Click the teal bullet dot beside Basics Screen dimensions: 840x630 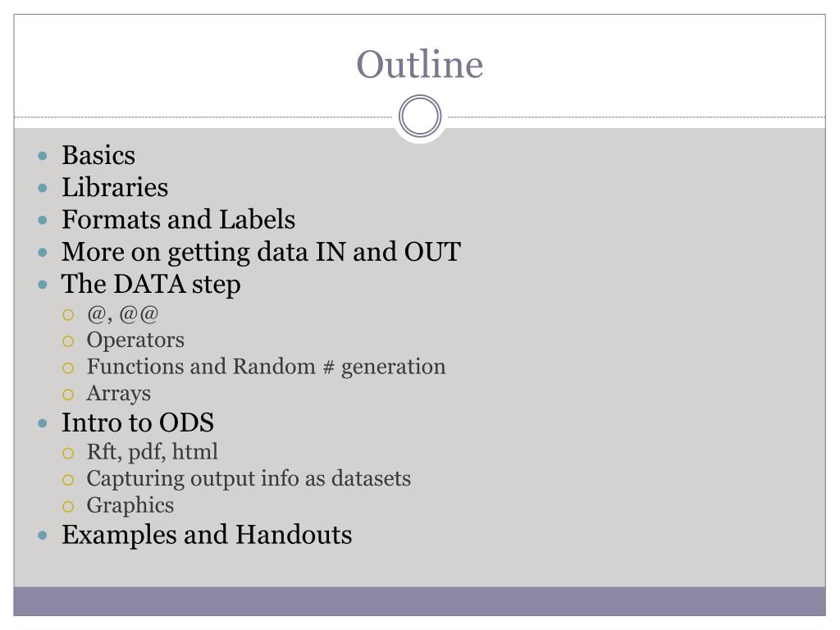click(x=43, y=156)
